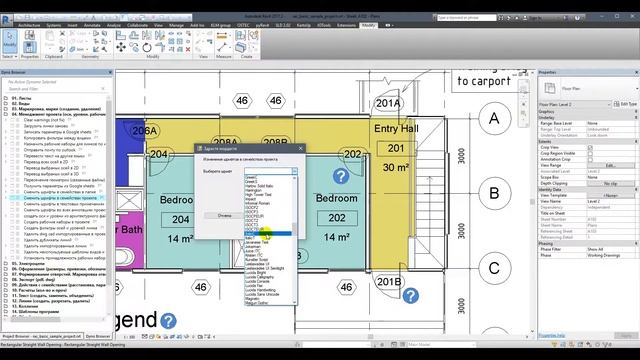640x360 pixels.
Task: Open the Collaborate ribbon tab
Action: tap(137, 25)
